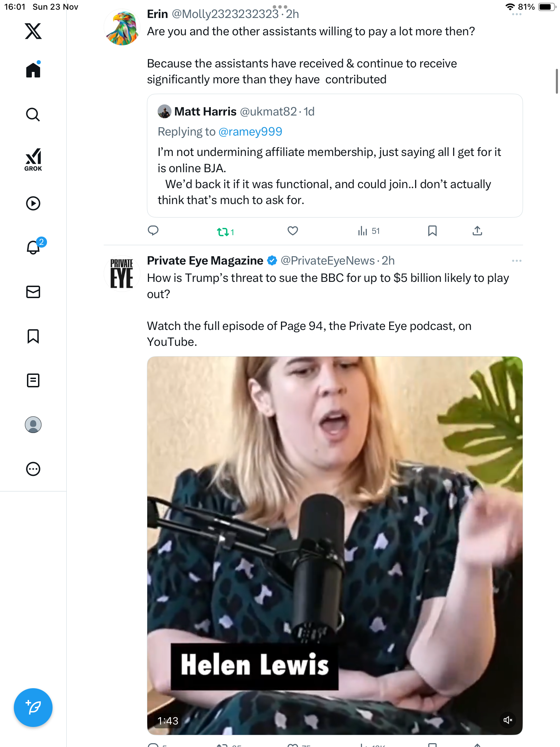The height and width of the screenshot is (747, 560).
Task: Go to the Home feed
Action: point(33,70)
